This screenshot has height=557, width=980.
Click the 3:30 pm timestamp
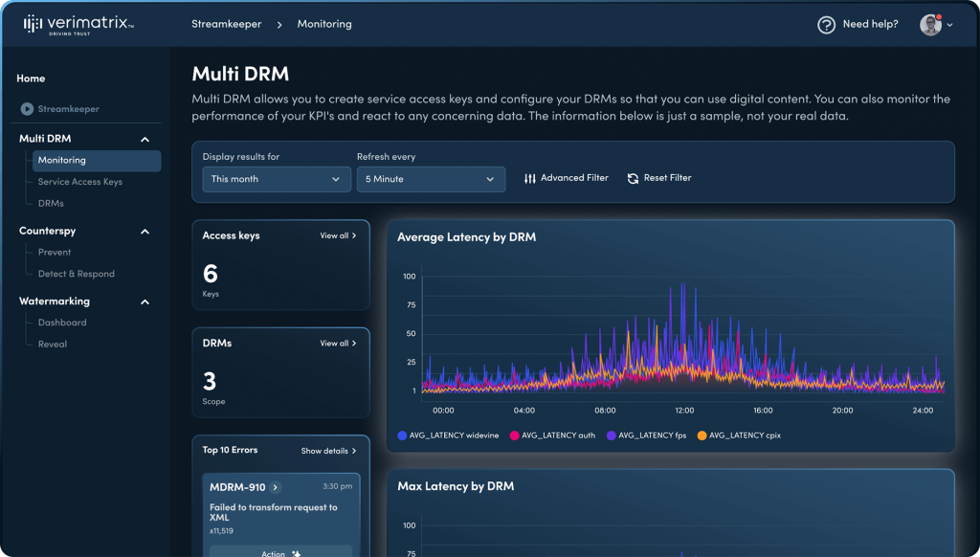pyautogui.click(x=338, y=486)
